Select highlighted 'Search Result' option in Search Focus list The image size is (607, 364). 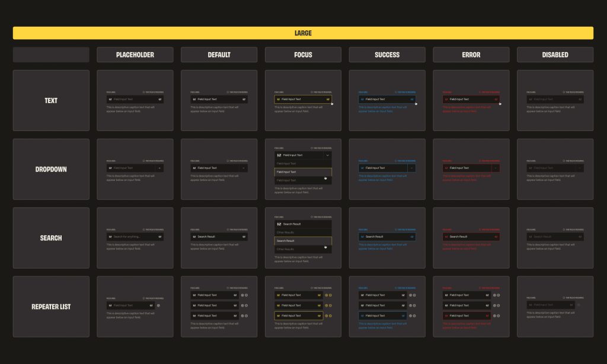(303, 241)
